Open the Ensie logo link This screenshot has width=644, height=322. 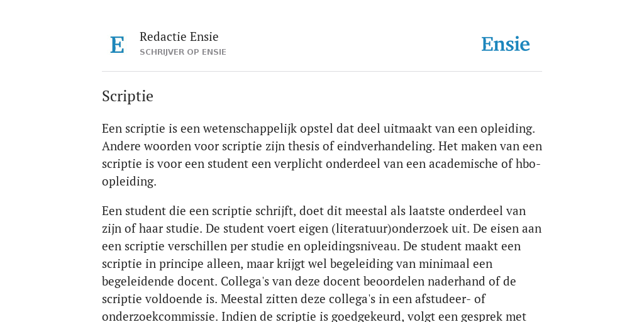pyautogui.click(x=505, y=44)
